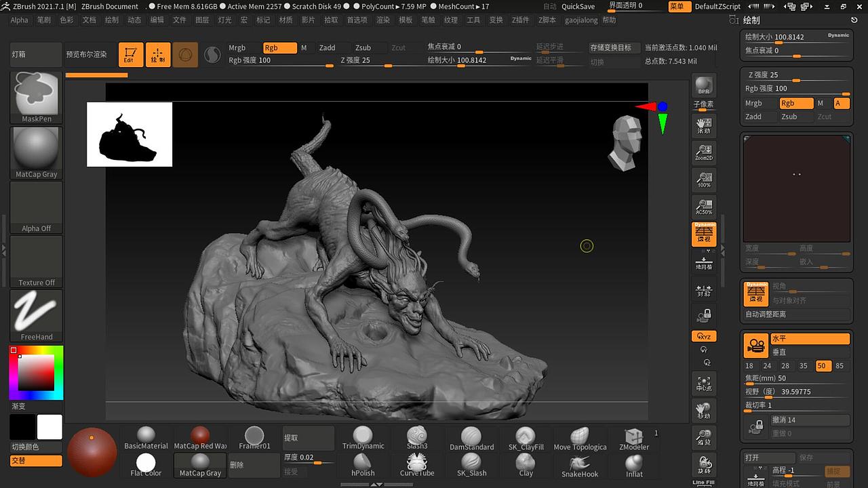Select the Move (移动) hand icon
This screenshot has height=488, width=868.
coord(704,411)
